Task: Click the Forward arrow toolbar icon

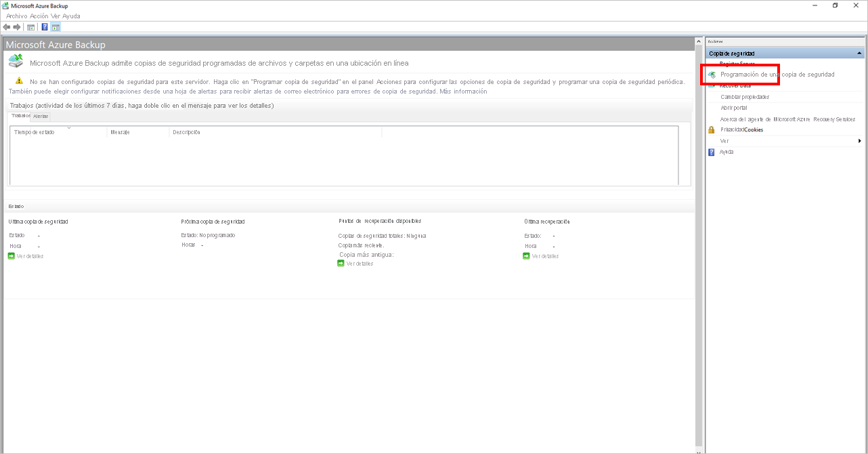Action: coord(17,27)
